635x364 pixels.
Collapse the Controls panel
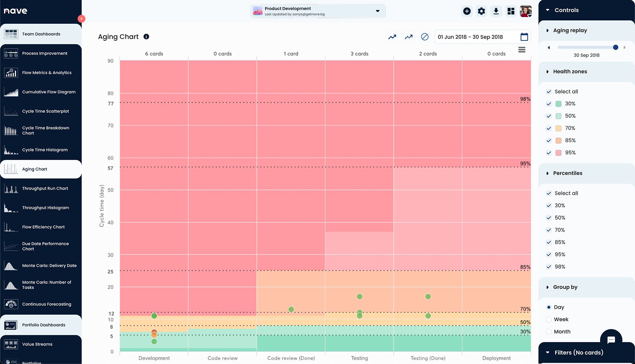coord(548,10)
